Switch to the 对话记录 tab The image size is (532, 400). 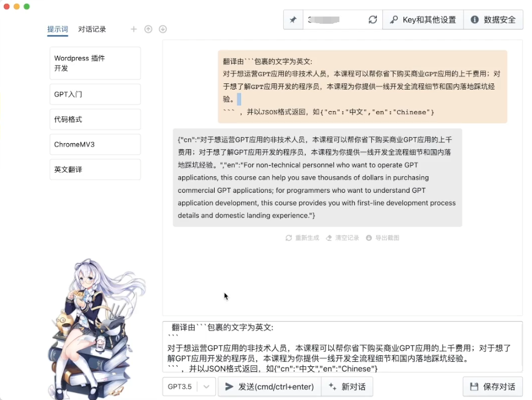[x=92, y=29]
